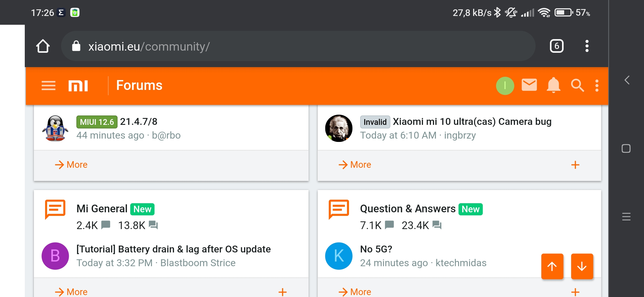644x297 pixels.
Task: Tap the browser home icon
Action: [43, 46]
